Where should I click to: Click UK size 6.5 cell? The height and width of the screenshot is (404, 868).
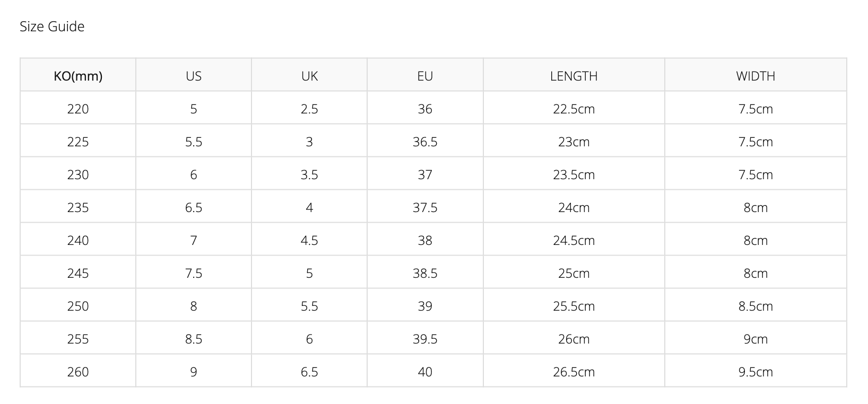click(x=309, y=372)
